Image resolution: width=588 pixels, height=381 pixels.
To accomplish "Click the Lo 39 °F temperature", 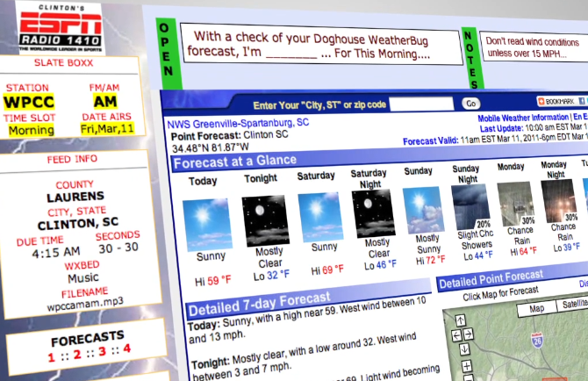I will point(567,248).
